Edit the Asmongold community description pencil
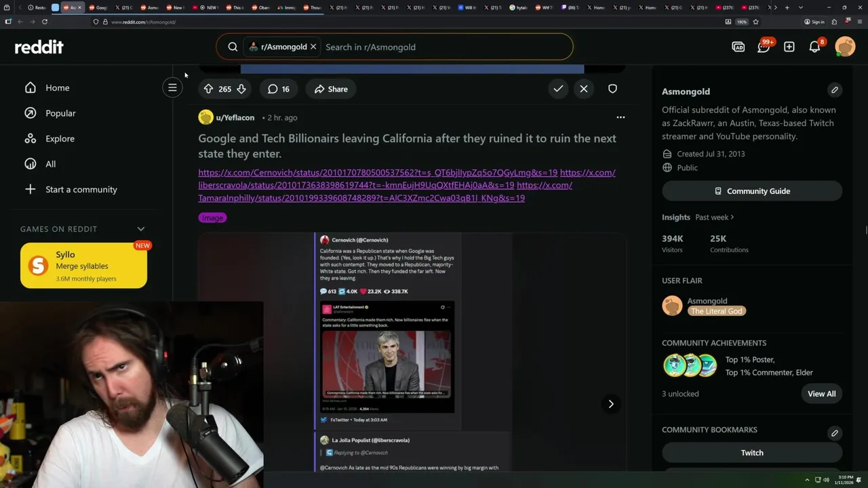The width and height of the screenshot is (868, 488). pyautogui.click(x=835, y=90)
